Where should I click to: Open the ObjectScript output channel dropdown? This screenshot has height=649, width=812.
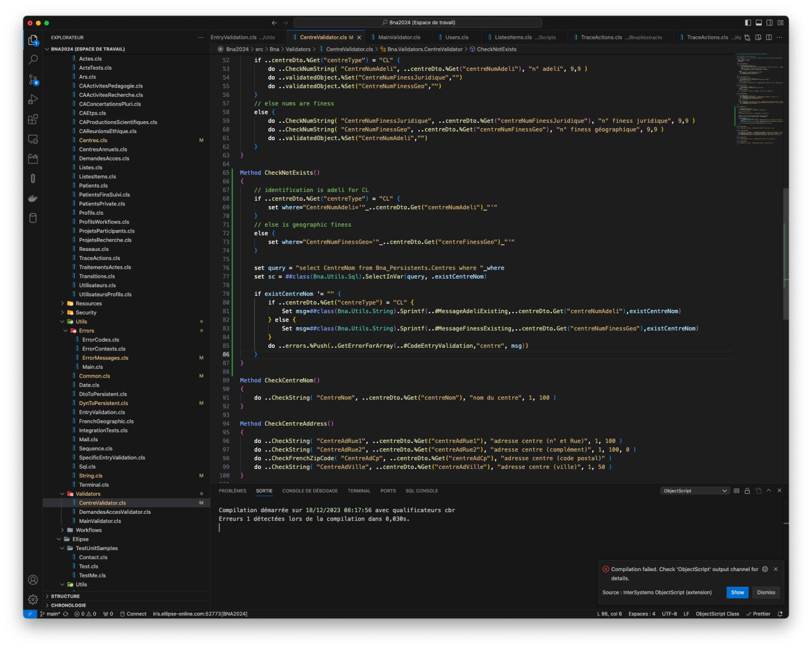point(695,491)
